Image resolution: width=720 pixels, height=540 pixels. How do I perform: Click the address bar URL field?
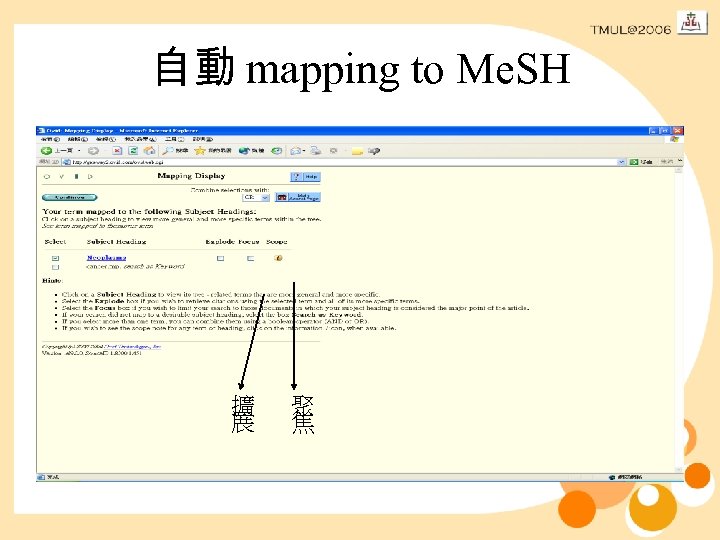click(344, 162)
